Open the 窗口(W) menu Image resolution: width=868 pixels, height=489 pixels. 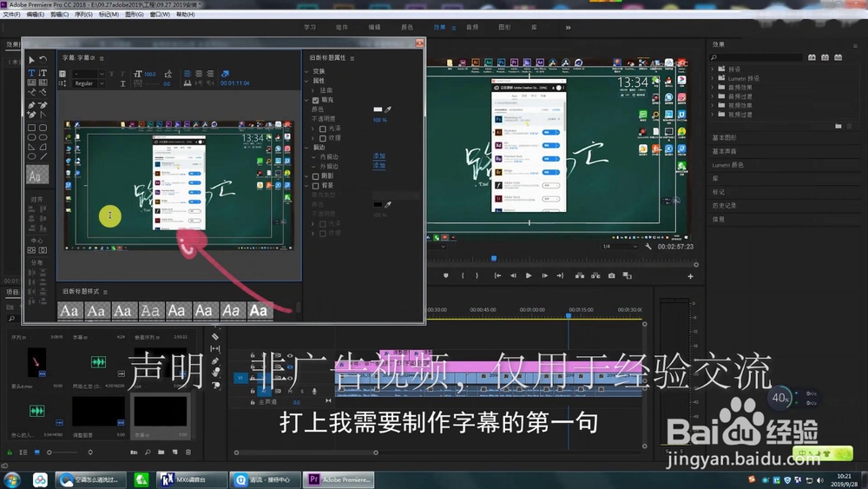pyautogui.click(x=160, y=15)
